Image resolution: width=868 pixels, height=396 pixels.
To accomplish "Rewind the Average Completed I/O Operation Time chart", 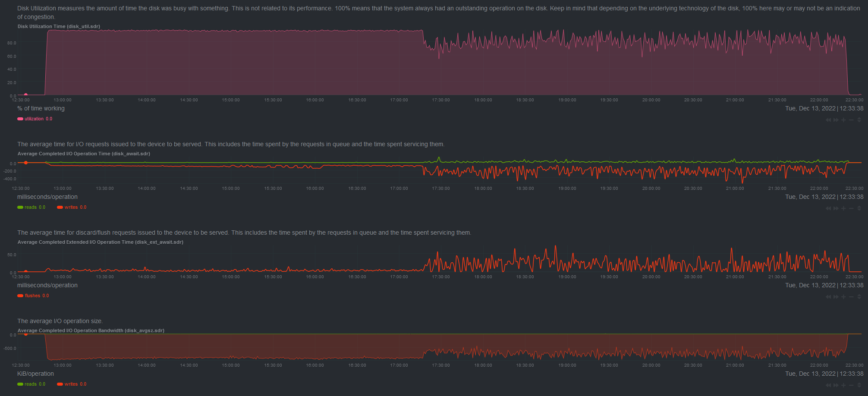I will pyautogui.click(x=828, y=208).
